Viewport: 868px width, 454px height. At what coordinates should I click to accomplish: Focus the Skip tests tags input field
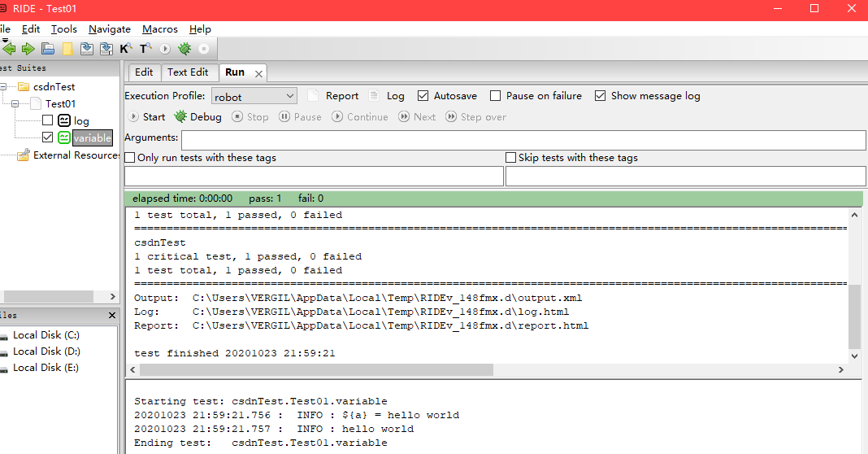pos(686,177)
